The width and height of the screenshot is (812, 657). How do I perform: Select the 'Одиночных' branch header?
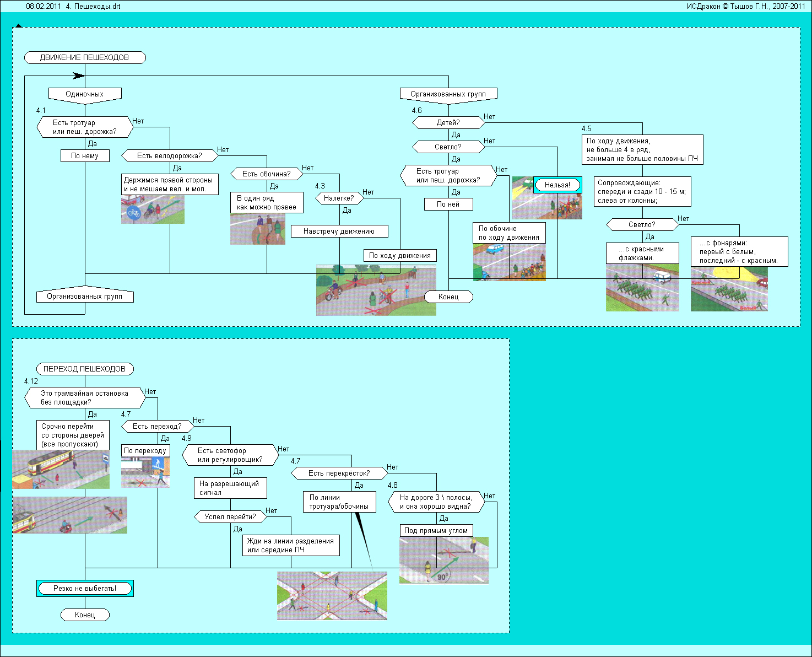pyautogui.click(x=85, y=94)
